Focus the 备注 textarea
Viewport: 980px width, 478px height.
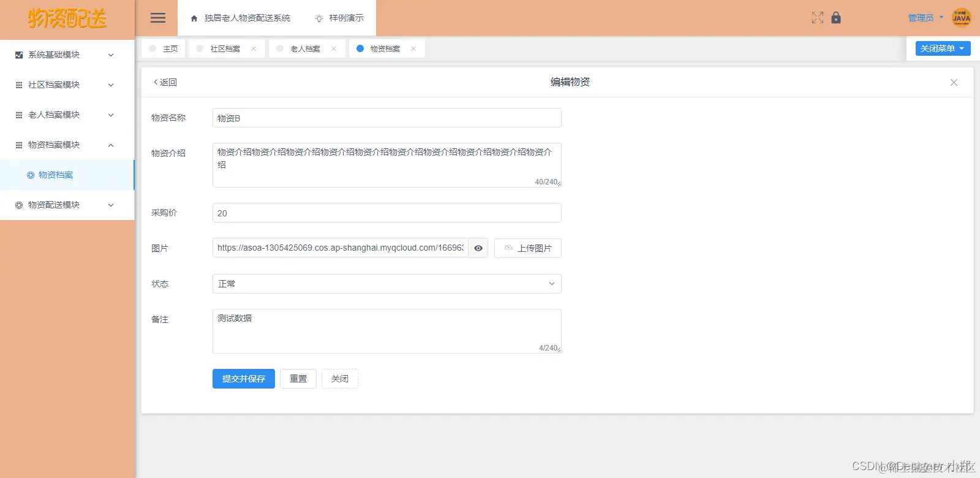point(387,332)
